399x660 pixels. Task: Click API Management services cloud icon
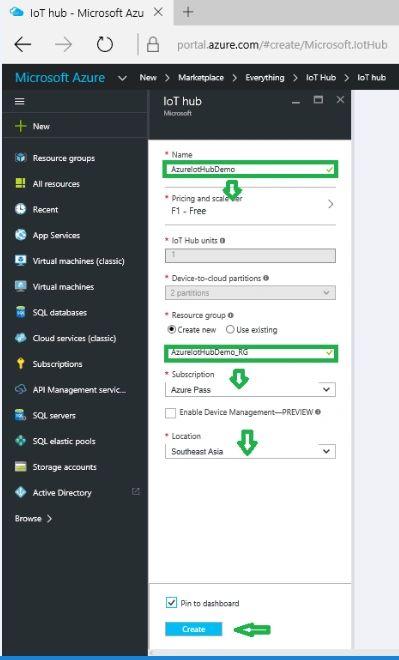pos(20,389)
